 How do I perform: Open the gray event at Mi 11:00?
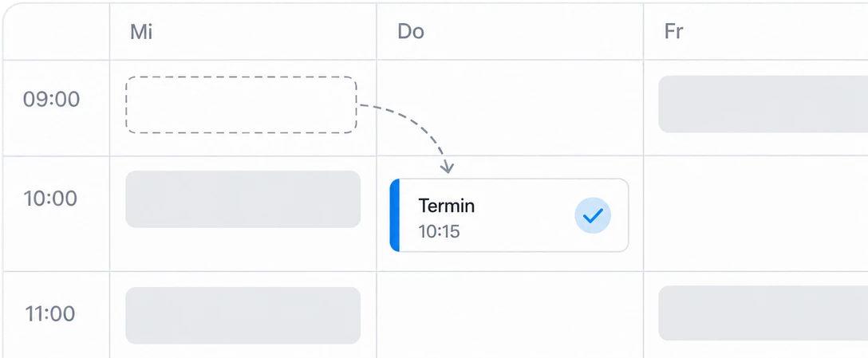point(243,316)
